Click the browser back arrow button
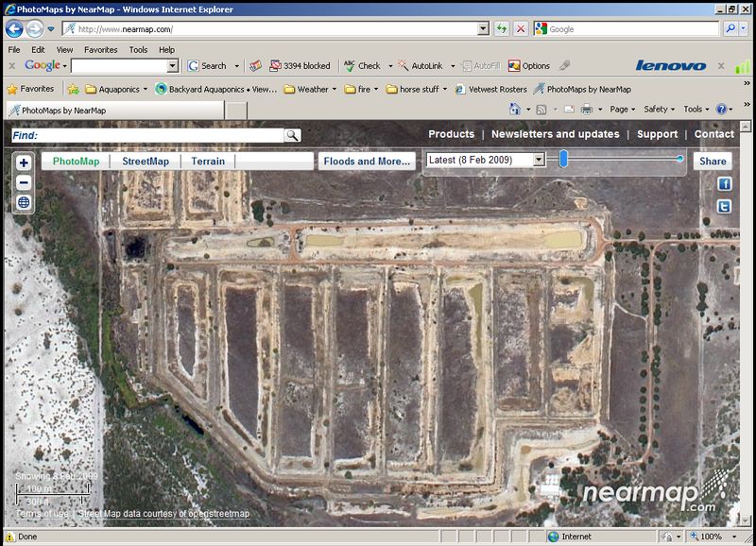756x546 pixels. 15,29
